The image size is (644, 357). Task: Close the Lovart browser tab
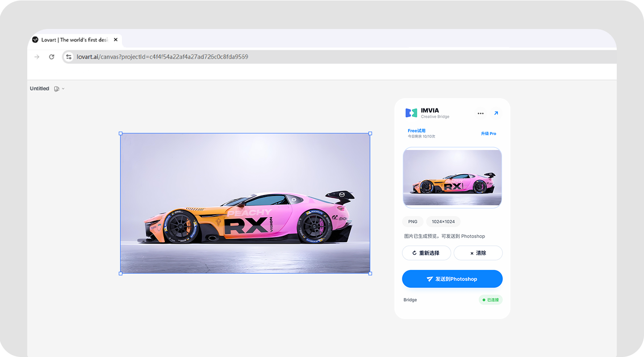[116, 40]
